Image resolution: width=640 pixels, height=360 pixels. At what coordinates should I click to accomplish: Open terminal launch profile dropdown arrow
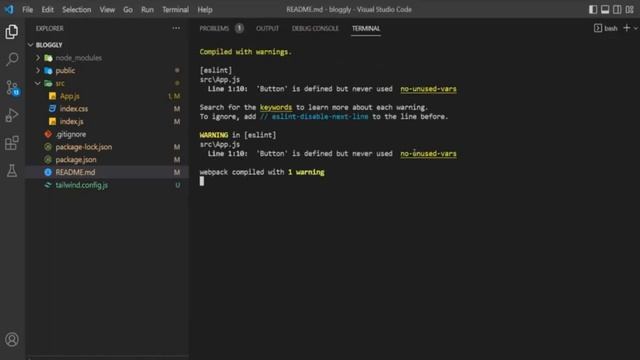pyautogui.click(x=636, y=28)
